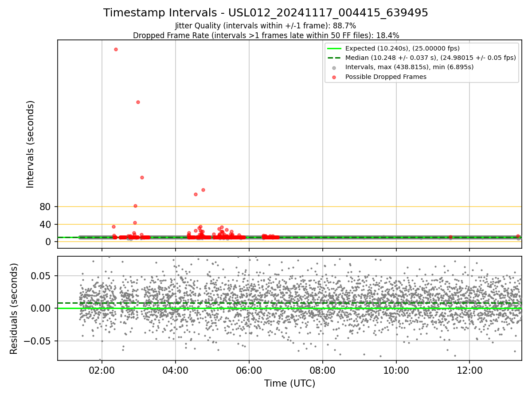This screenshot has width=532, height=399.
Task: Click the highest red dropped-frame point near the plot's top
Action: click(x=116, y=49)
